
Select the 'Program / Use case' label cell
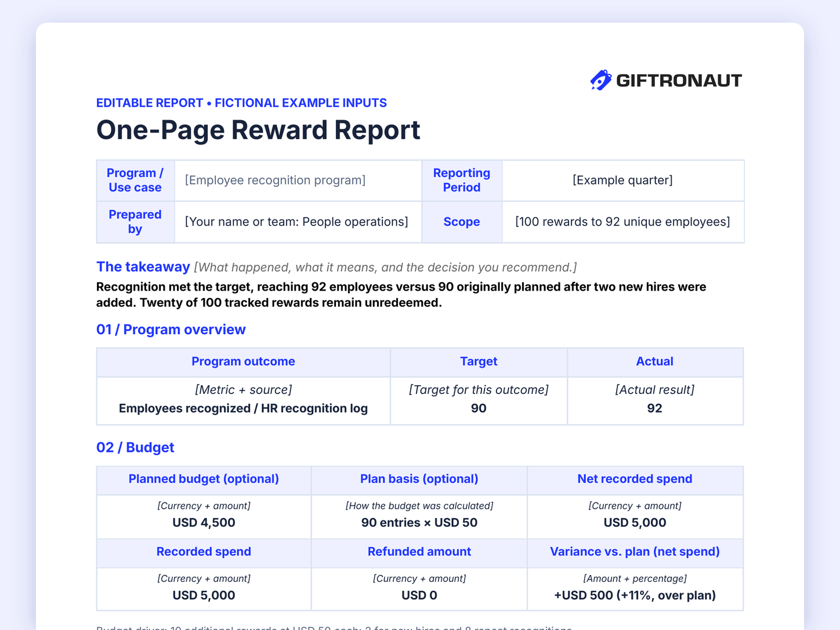click(135, 180)
